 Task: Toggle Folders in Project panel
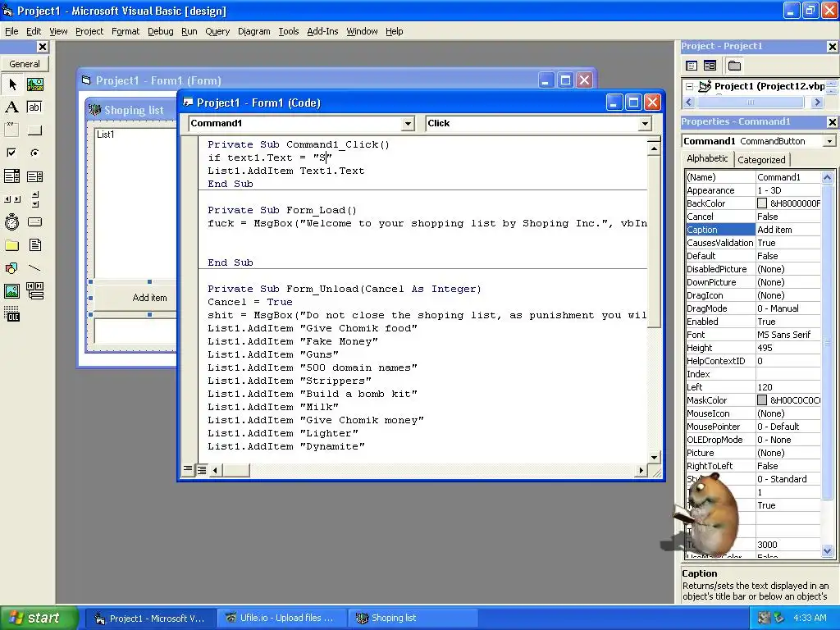(x=734, y=66)
